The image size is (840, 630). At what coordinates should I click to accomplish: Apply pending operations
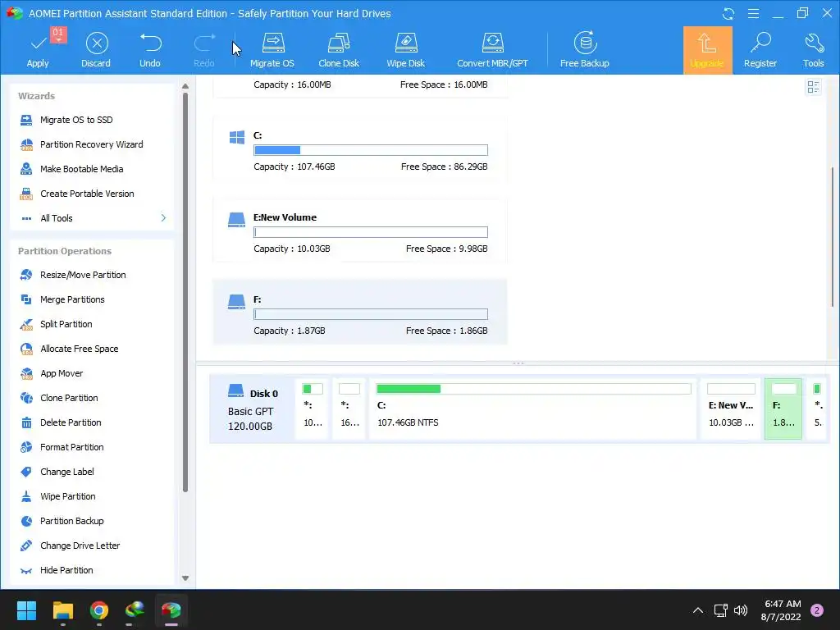click(x=38, y=50)
